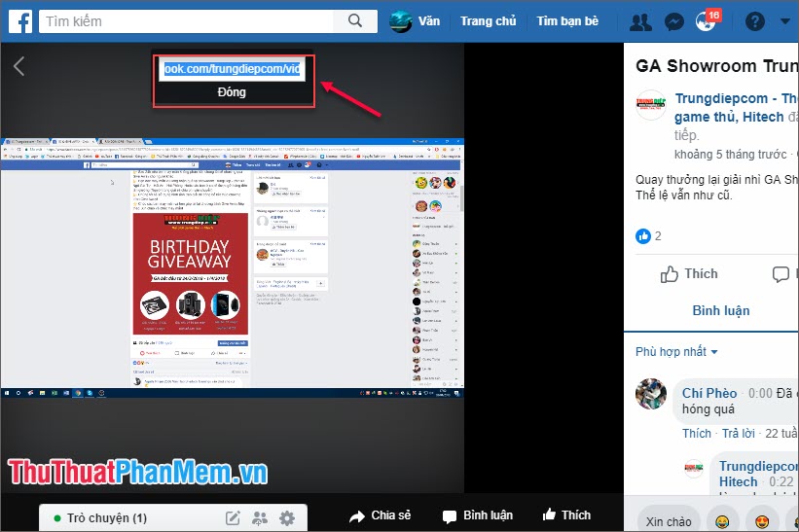Open Tìm bạn bè page
The height and width of the screenshot is (532, 799).
(567, 21)
